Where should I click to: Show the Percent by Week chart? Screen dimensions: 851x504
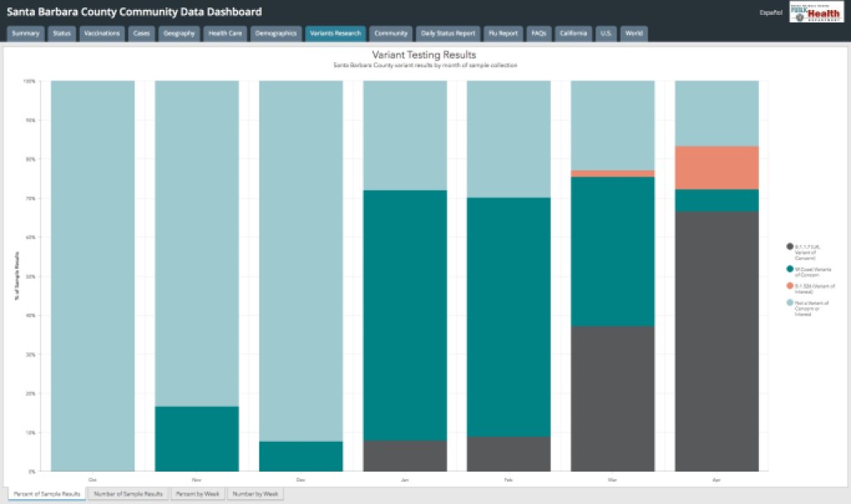196,494
